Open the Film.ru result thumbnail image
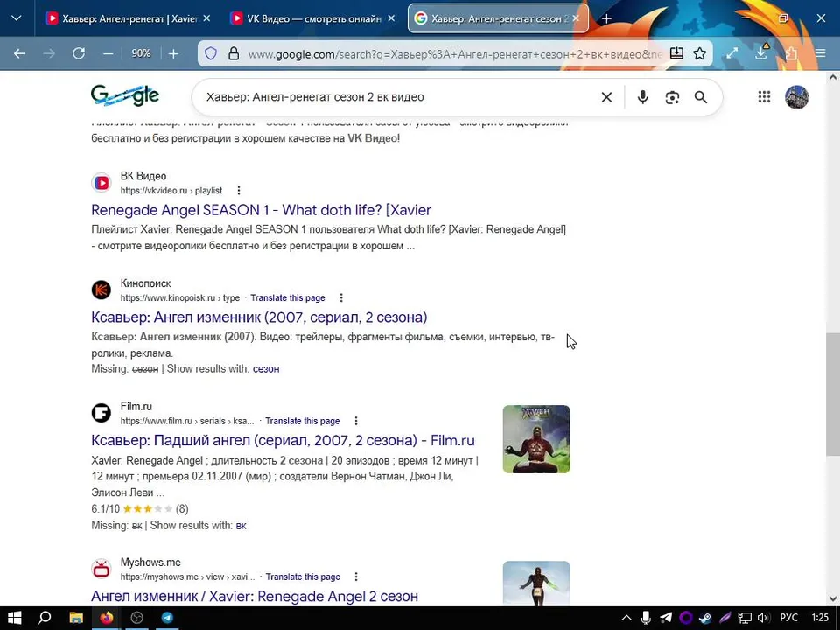The width and height of the screenshot is (840, 630). tap(536, 439)
